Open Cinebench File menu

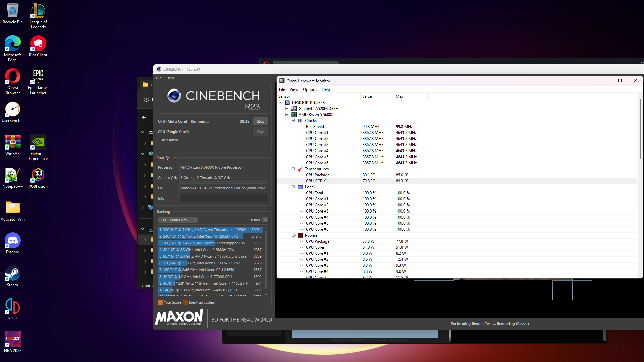tap(159, 78)
